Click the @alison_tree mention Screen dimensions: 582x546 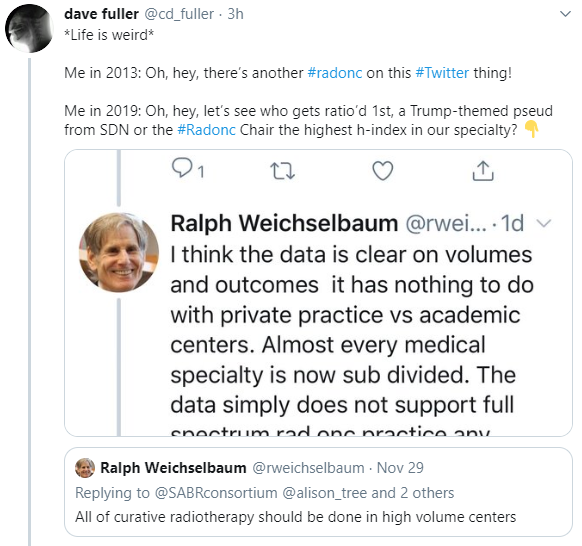coord(326,493)
